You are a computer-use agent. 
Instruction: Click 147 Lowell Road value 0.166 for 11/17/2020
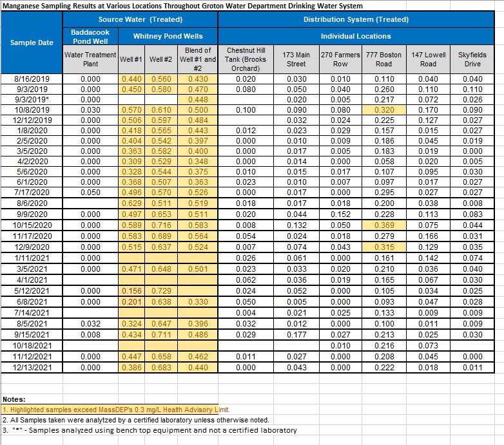pos(428,236)
